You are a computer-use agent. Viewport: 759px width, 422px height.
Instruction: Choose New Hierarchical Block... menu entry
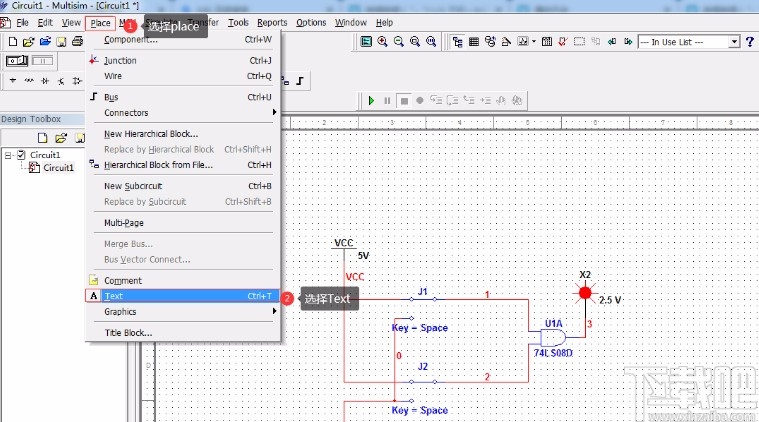click(x=184, y=134)
